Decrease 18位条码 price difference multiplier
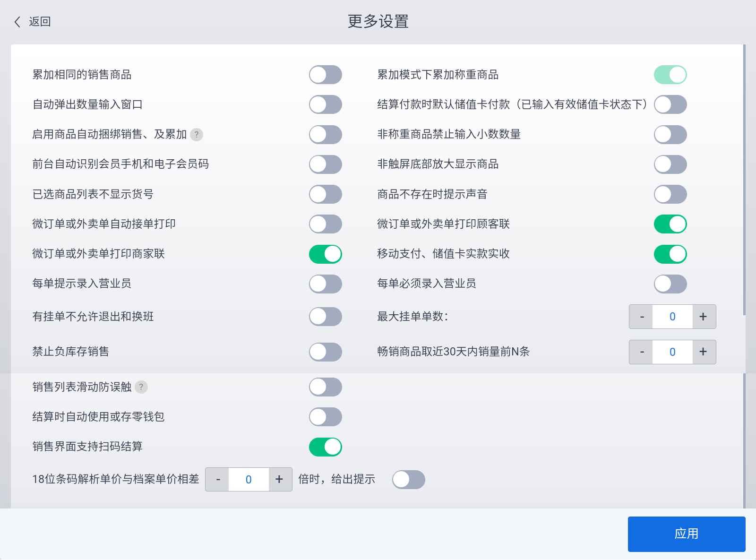This screenshot has height=560, width=756. 217,480
